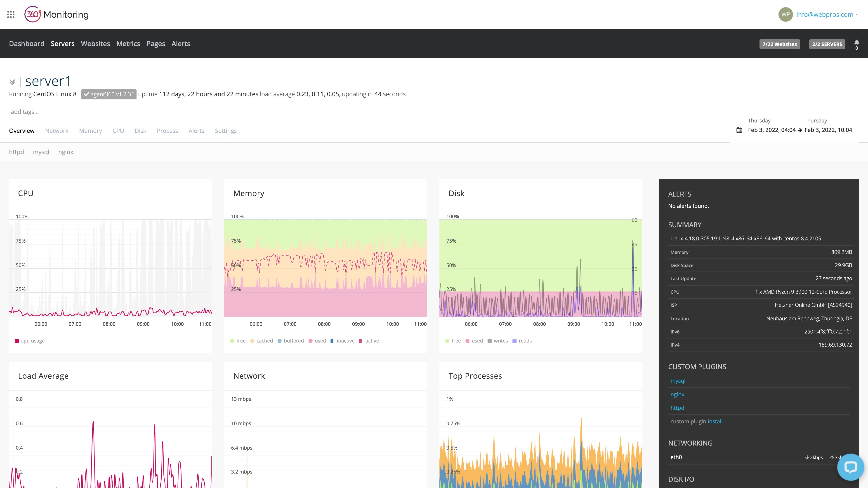
Task: Click the Memory 809.2MB value
Action: point(841,252)
